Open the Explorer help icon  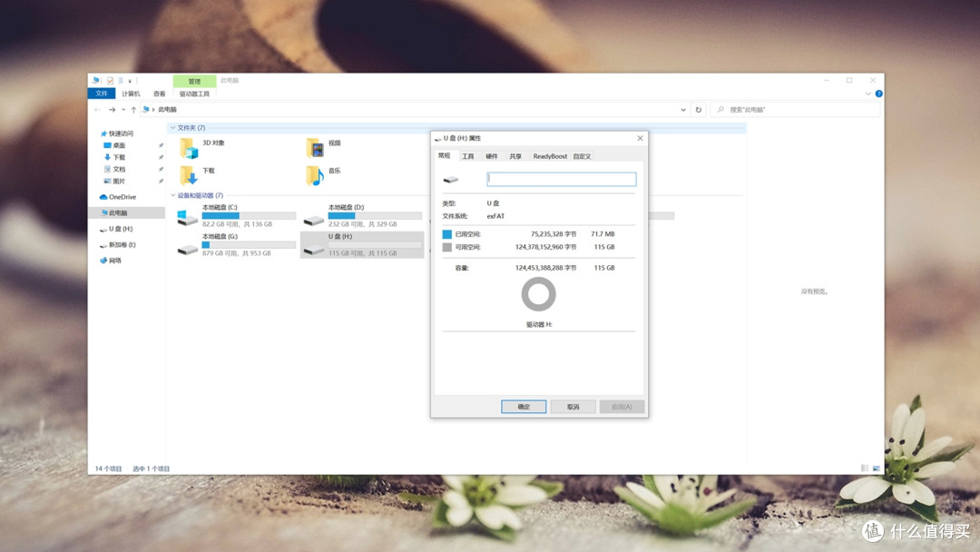878,94
